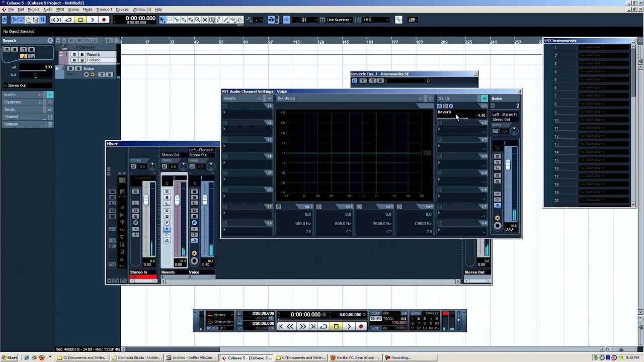Click the SHOW marker button
The image size is (644, 362).
[x=416, y=313]
